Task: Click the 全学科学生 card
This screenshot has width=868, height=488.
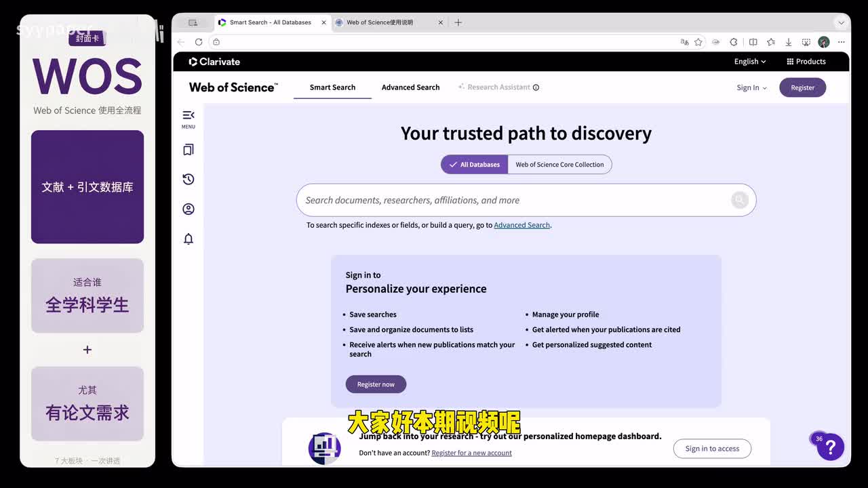Action: point(87,296)
